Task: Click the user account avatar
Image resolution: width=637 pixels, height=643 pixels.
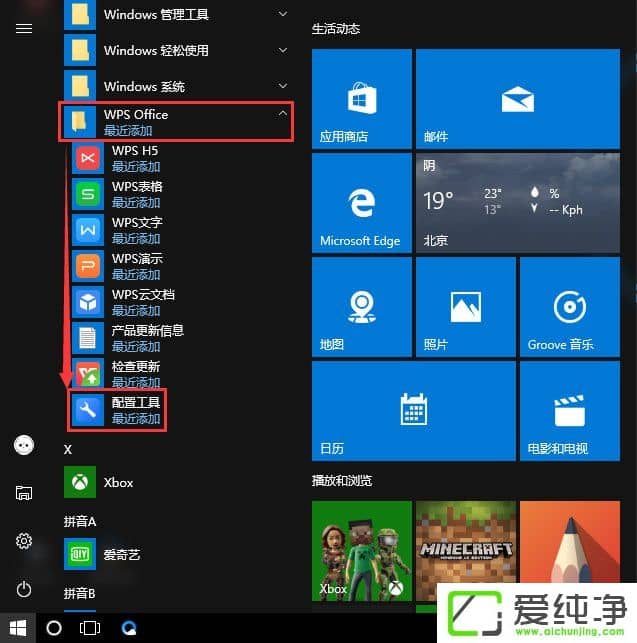Action: (24, 445)
